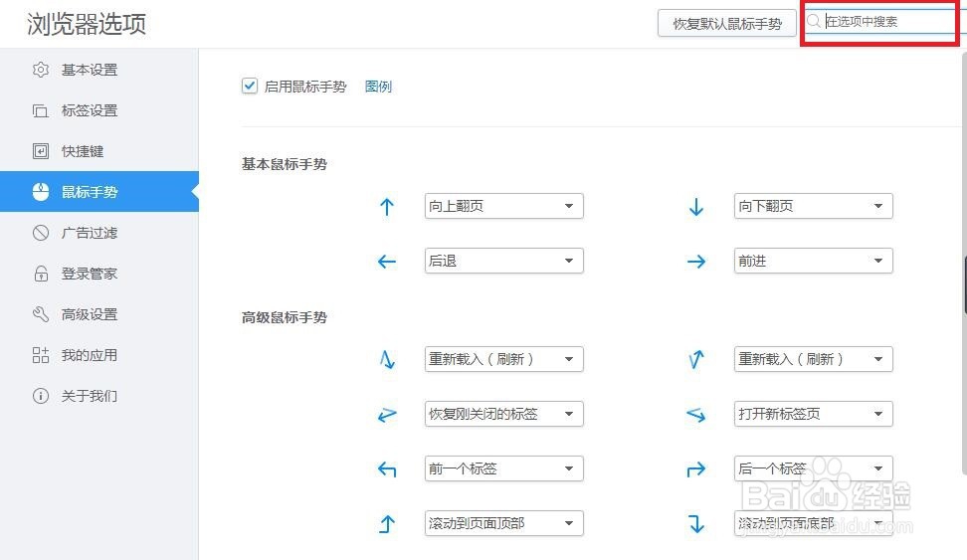Open the 前进 gesture dropdown

coord(813,261)
